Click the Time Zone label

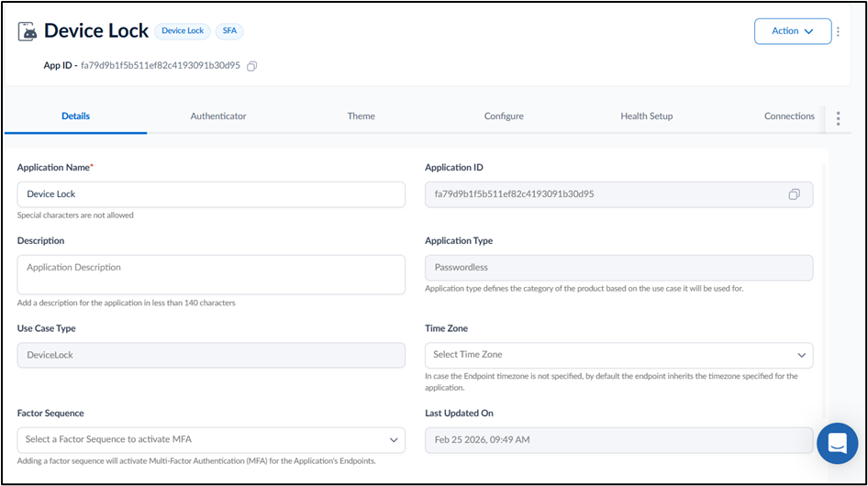coord(446,328)
